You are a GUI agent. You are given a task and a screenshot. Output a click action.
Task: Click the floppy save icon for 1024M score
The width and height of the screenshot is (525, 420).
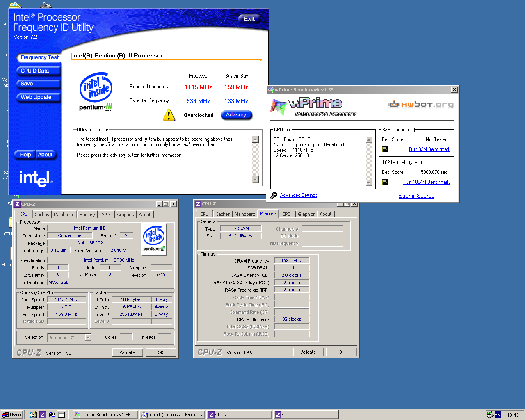point(385,182)
